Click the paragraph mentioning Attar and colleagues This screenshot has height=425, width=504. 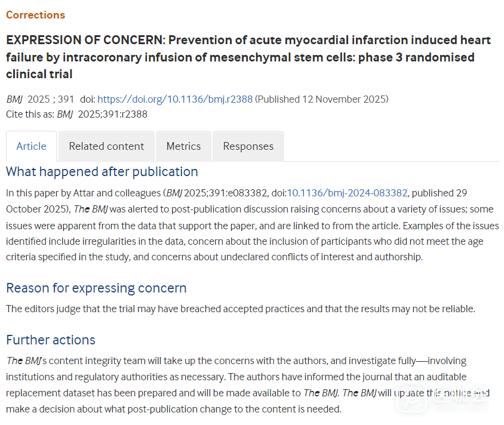pos(251,225)
